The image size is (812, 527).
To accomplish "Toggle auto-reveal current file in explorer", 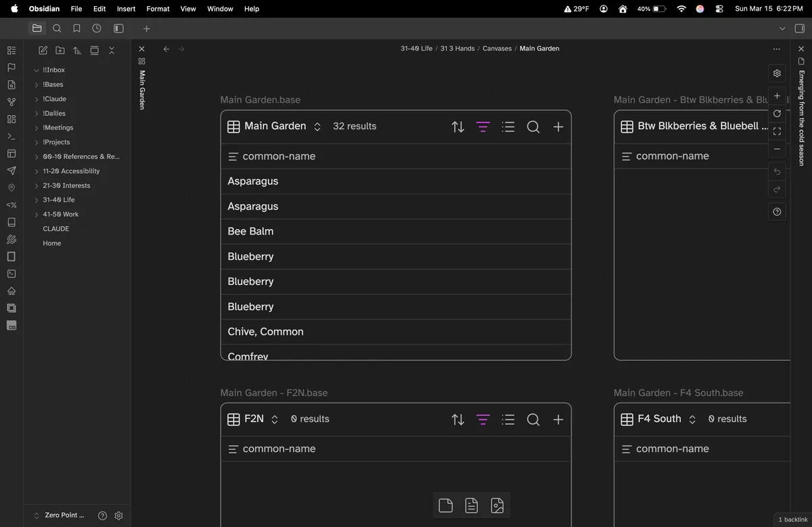I will click(x=95, y=51).
